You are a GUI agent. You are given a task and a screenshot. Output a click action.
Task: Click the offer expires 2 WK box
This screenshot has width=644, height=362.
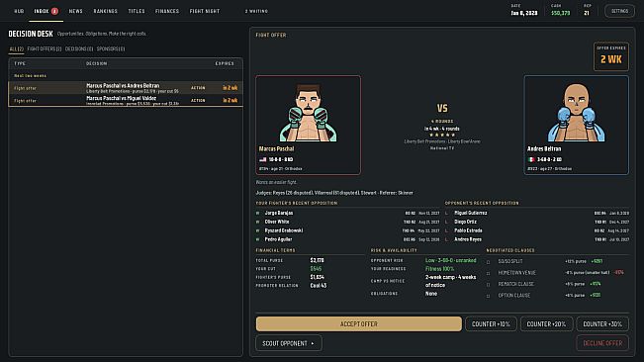pos(611,56)
